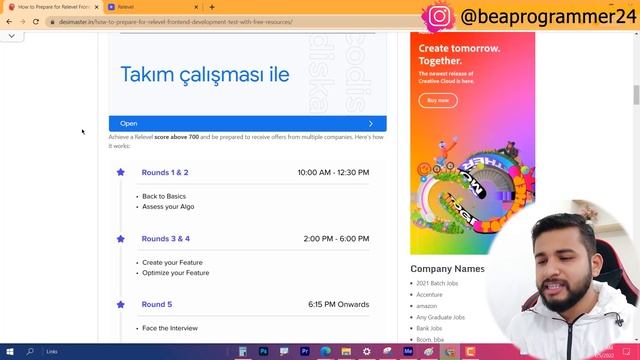Open the Windows Start menu
Screen dimensions: 640x360
[10, 351]
